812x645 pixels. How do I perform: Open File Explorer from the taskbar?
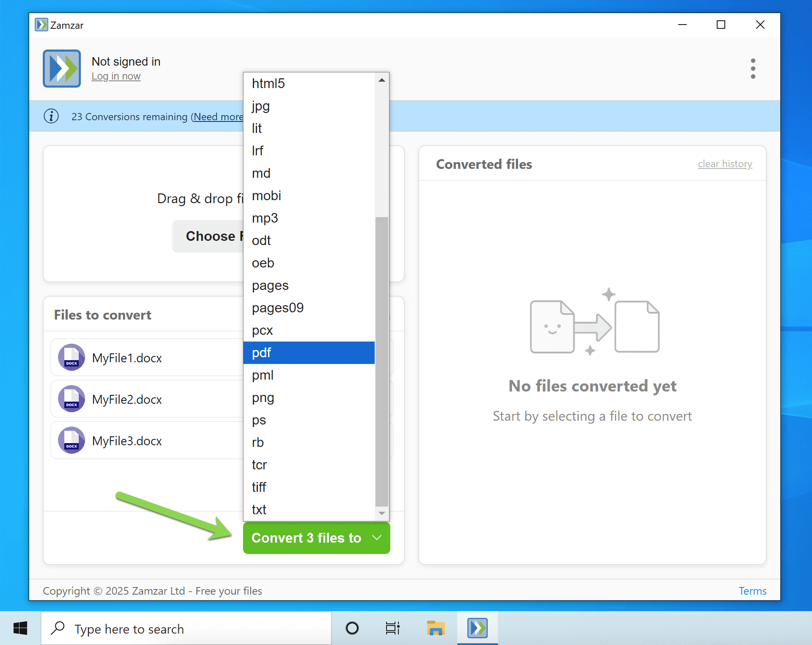(x=435, y=628)
